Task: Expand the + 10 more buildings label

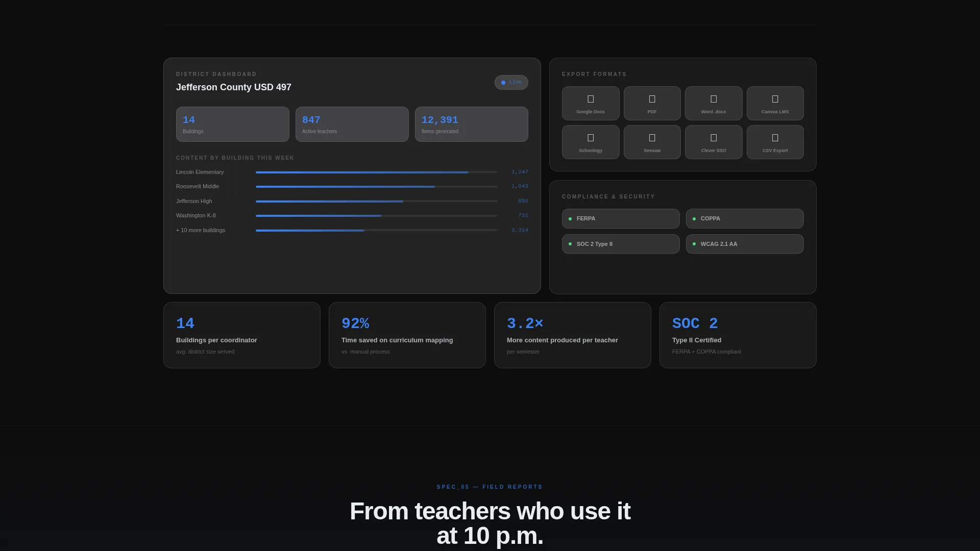Action: (x=201, y=230)
